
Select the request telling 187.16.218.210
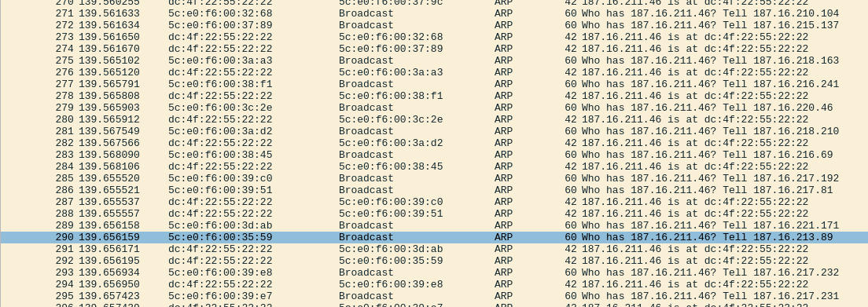pyautogui.click(x=434, y=131)
